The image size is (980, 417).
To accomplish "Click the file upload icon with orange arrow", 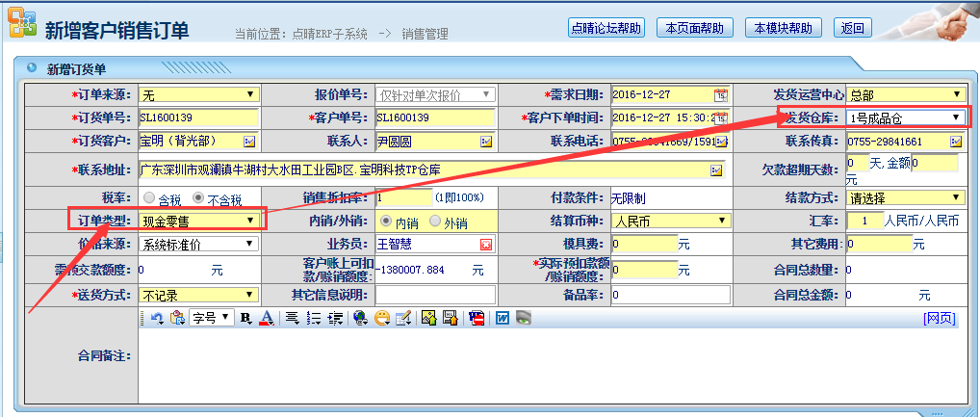I will 450,318.
